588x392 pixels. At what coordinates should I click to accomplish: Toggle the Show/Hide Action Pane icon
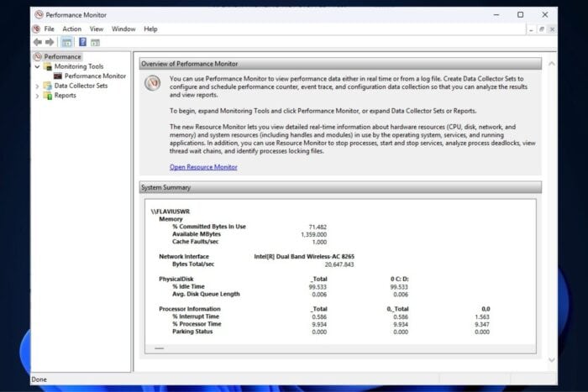pos(95,42)
